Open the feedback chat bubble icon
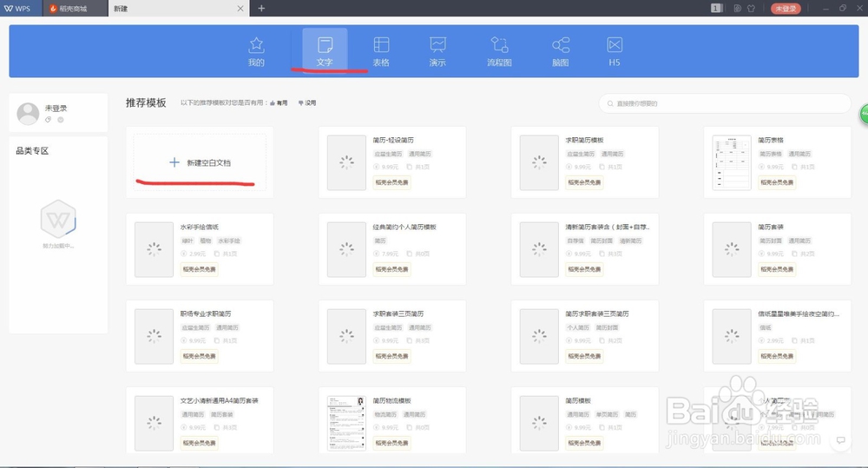The width and height of the screenshot is (868, 468). coord(841,440)
